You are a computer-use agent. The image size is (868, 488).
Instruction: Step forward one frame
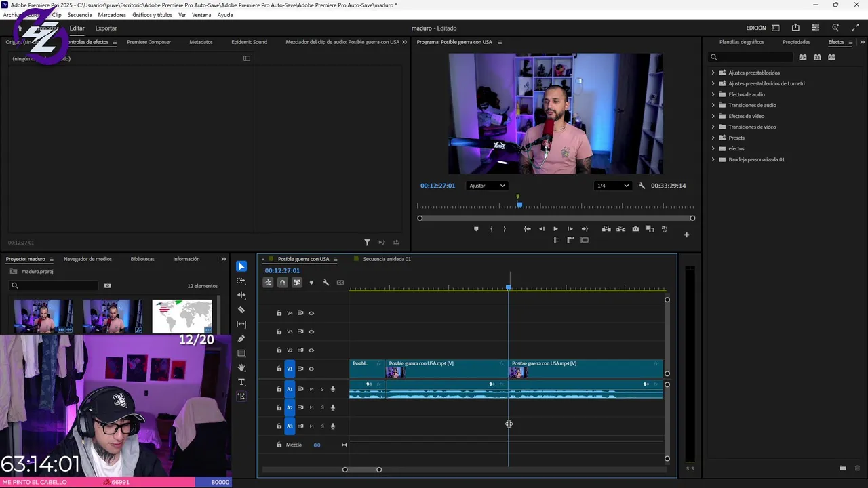click(x=570, y=229)
